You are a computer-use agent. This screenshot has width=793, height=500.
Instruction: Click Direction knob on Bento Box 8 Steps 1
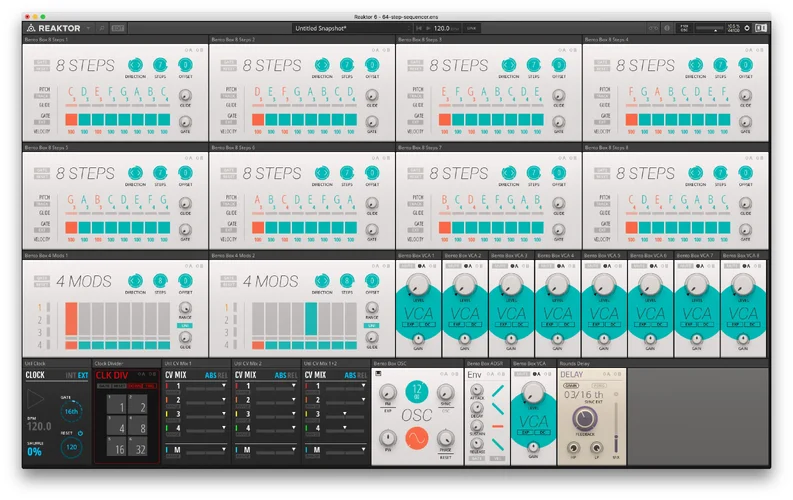135,65
